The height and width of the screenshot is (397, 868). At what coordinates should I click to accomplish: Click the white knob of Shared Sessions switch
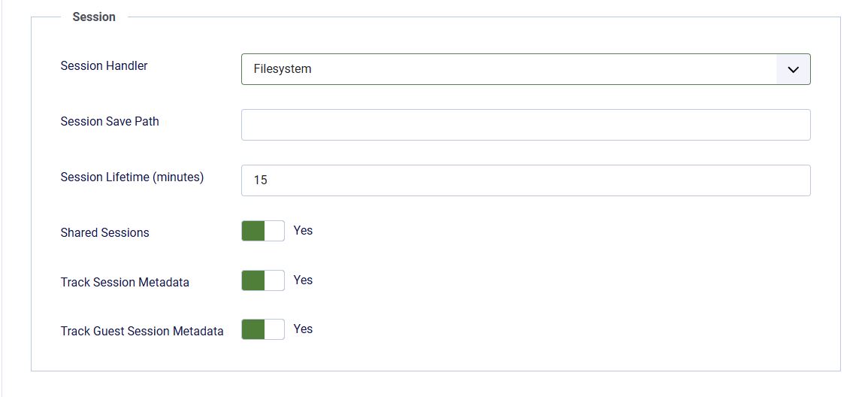(274, 231)
